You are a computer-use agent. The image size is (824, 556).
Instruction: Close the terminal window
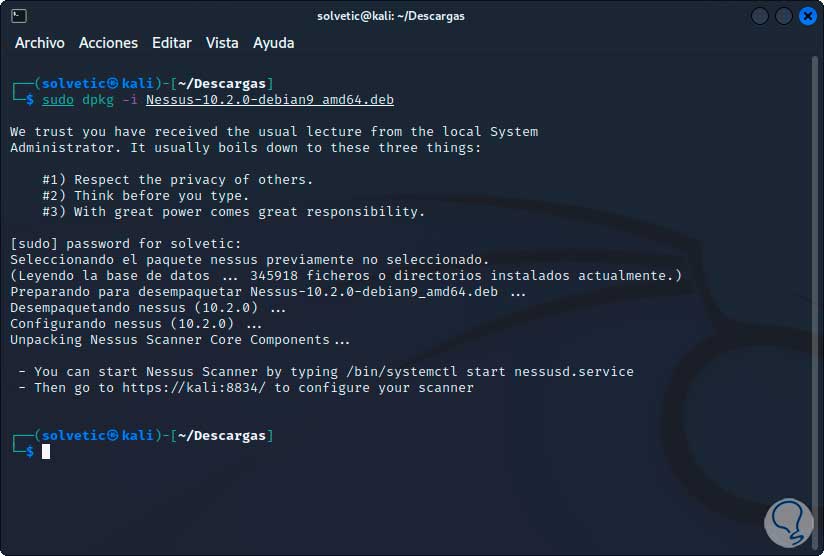tap(806, 16)
